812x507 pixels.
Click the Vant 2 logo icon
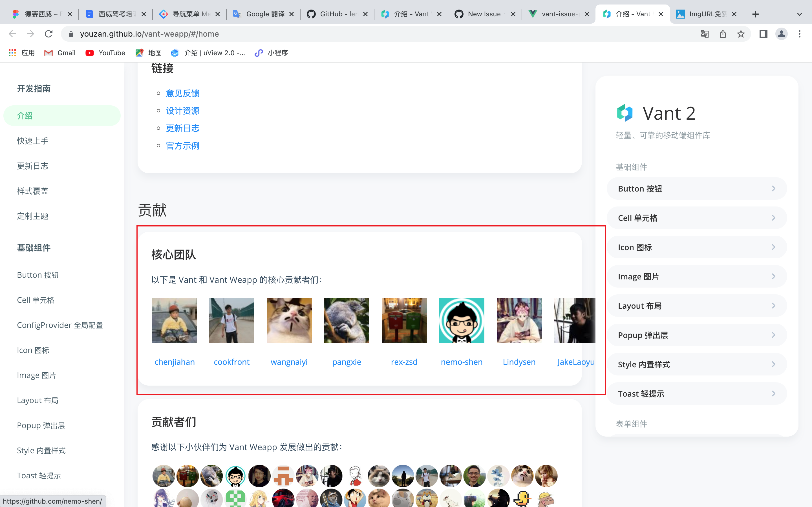tap(625, 113)
